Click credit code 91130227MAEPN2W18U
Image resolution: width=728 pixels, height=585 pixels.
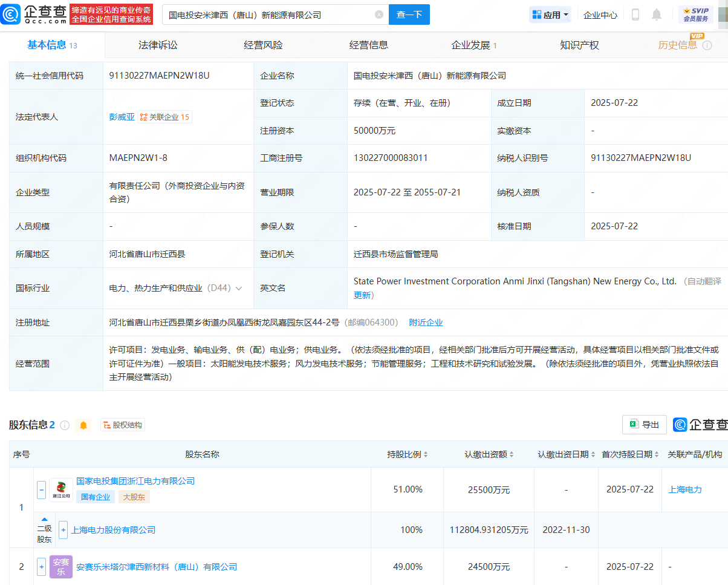pyautogui.click(x=159, y=76)
